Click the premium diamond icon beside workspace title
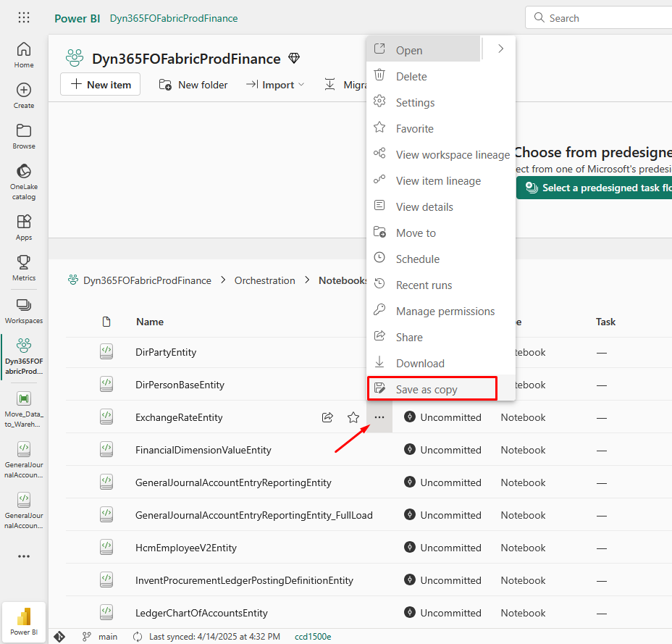 [294, 58]
